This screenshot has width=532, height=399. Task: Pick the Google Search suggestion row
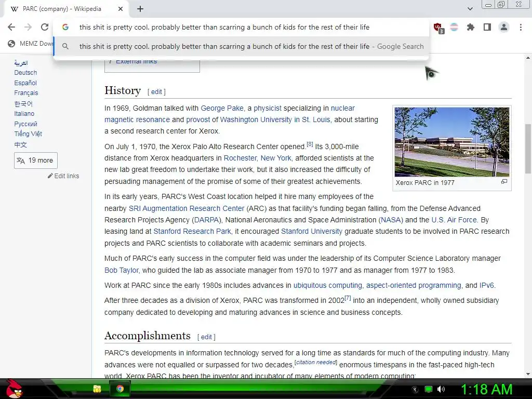241,46
